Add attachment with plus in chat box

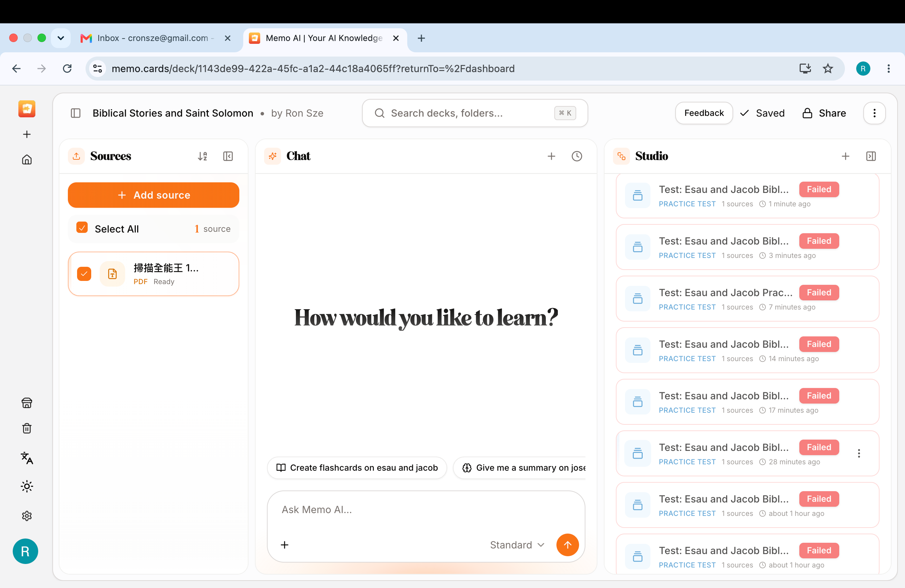pyautogui.click(x=285, y=545)
